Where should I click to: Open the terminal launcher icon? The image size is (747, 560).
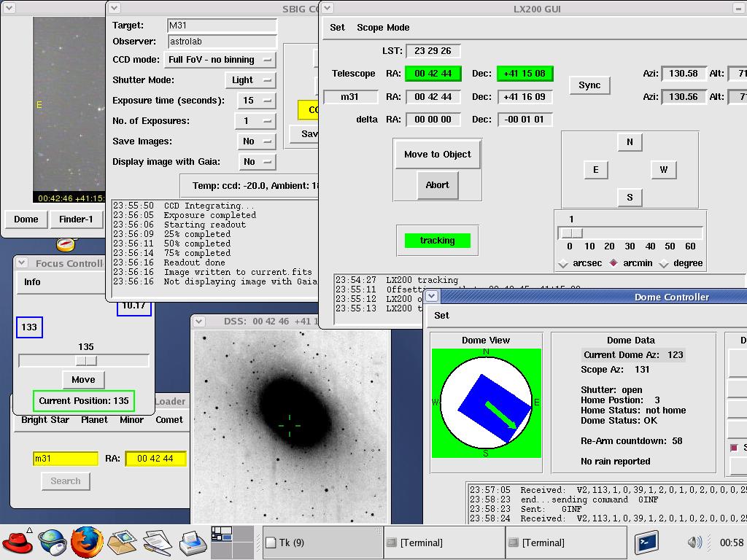point(646,542)
